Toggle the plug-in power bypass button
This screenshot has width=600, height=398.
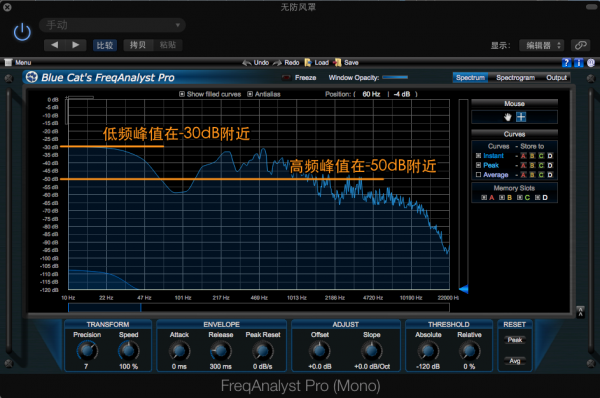[x=22, y=32]
